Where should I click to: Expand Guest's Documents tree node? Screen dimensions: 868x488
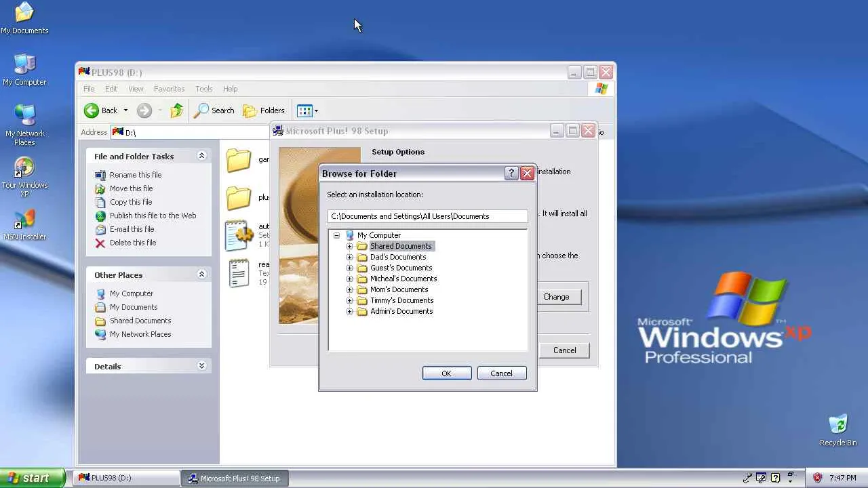point(349,268)
